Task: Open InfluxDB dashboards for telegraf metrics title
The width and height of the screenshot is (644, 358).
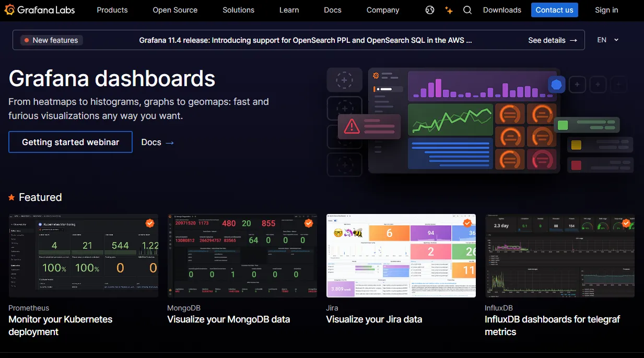Action: (552, 326)
